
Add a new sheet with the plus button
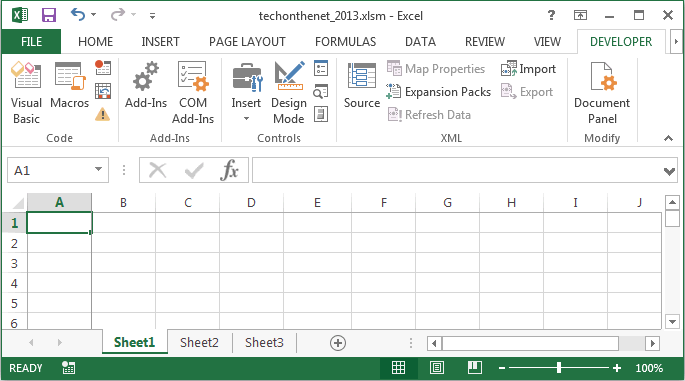[338, 343]
